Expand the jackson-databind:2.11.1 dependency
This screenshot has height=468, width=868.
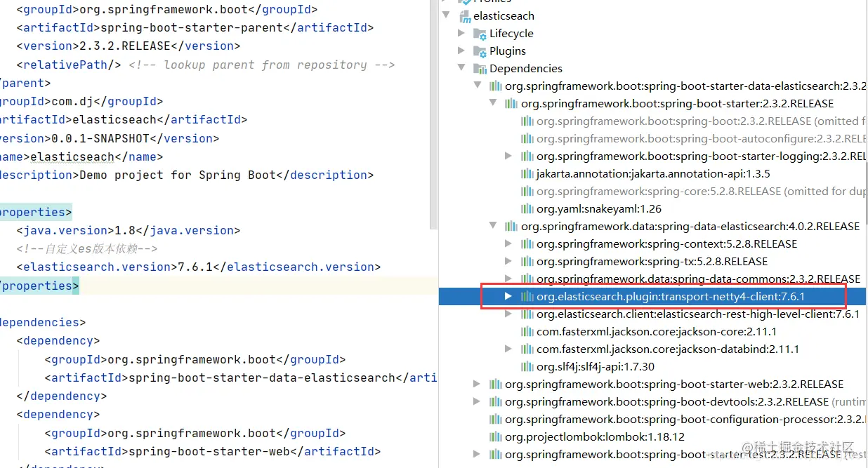(508, 349)
